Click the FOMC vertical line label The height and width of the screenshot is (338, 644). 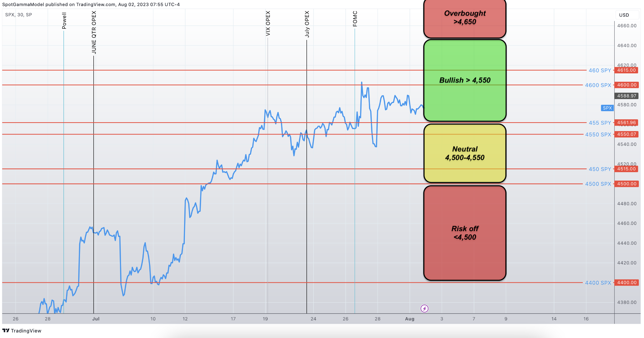pyautogui.click(x=355, y=19)
